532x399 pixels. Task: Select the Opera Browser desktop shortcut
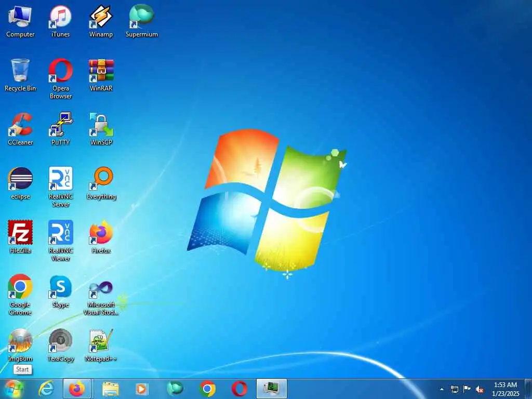click(60, 79)
